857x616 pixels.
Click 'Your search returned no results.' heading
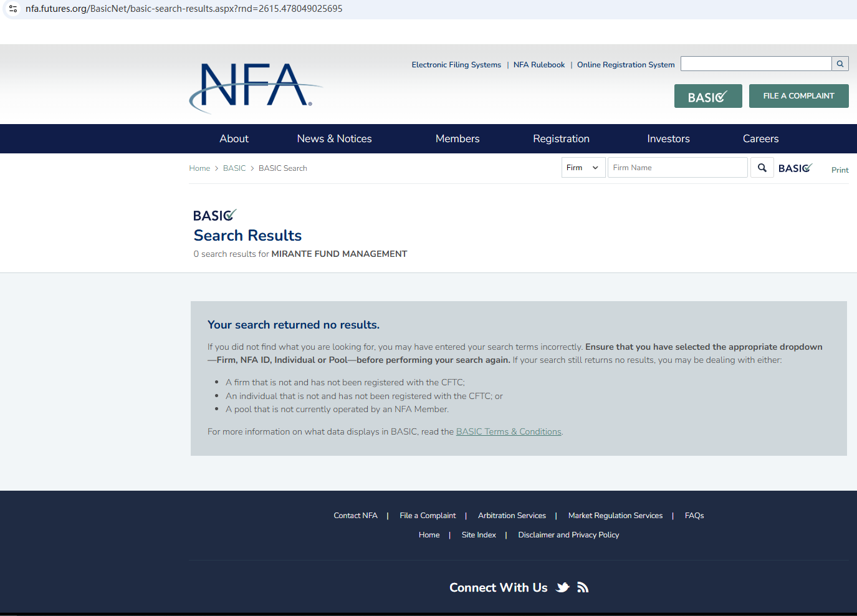(x=294, y=325)
